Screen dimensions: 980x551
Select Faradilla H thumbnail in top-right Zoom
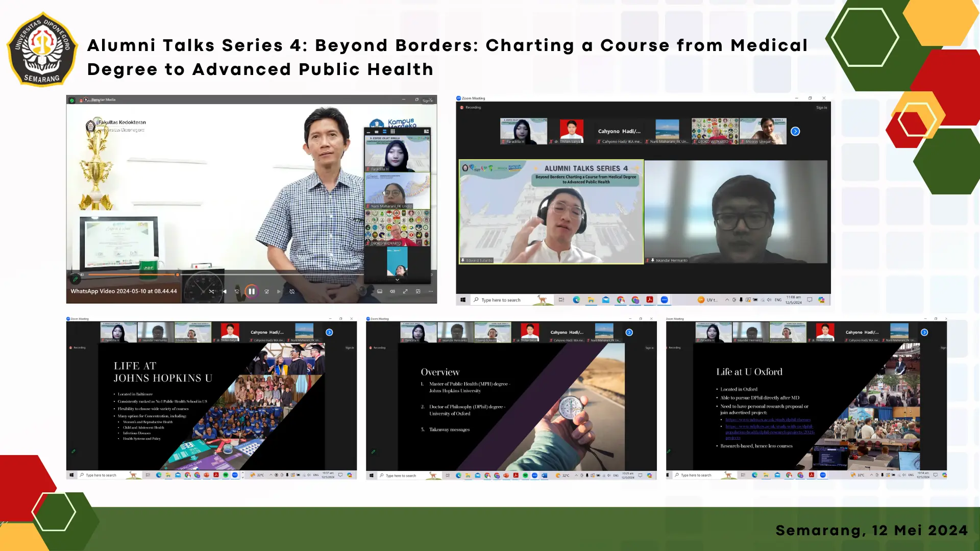tap(523, 132)
